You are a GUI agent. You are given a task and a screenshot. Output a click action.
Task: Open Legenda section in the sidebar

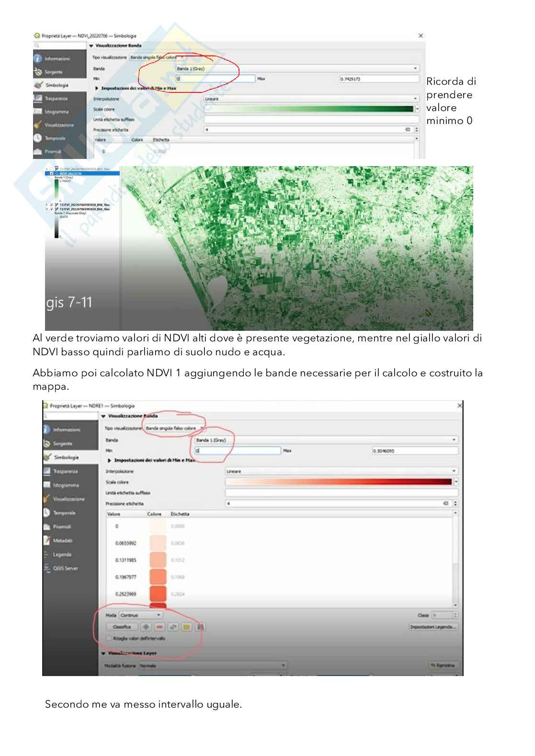(x=62, y=554)
